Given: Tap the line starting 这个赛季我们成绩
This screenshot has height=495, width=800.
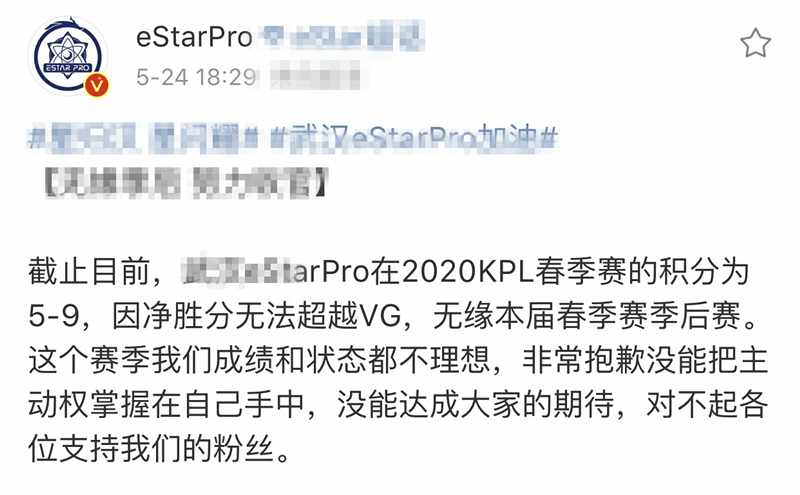Looking at the screenshot, I should pyautogui.click(x=398, y=360).
